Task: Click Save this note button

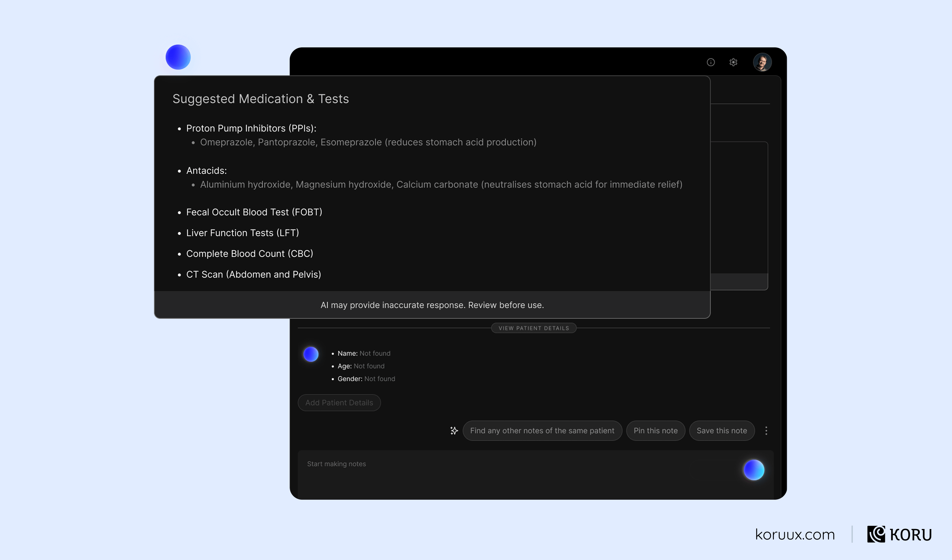Action: pos(722,431)
